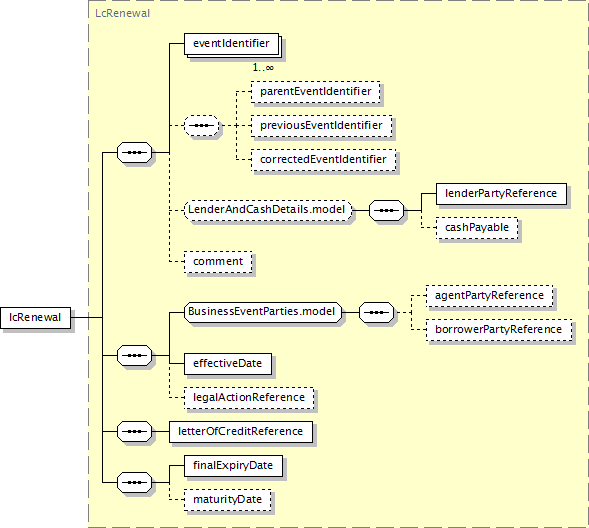The image size is (589, 528).
Task: Select the optional maturityDate element
Action: [x=227, y=500]
